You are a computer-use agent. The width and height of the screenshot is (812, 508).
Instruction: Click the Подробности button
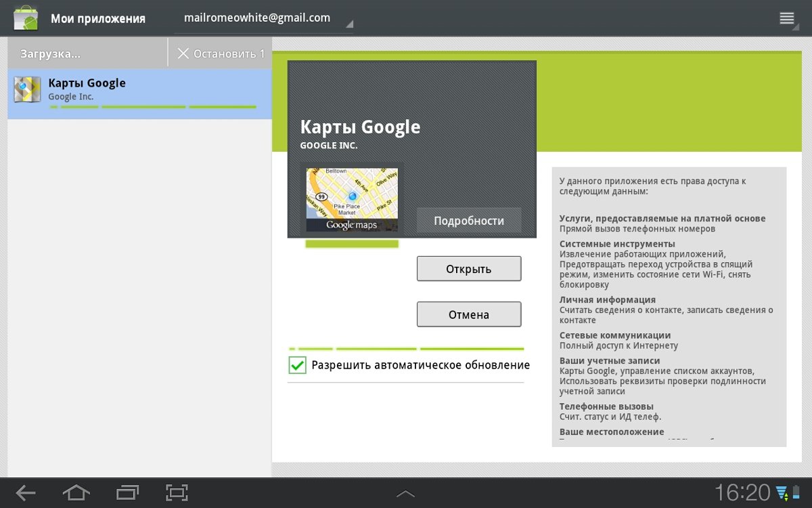pos(469,221)
